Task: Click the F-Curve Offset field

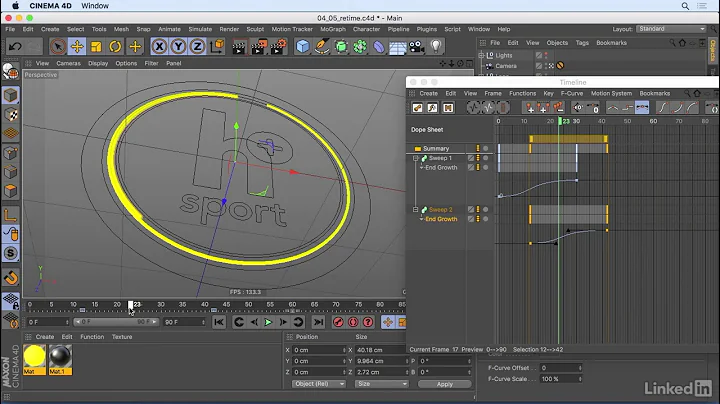Action: click(561, 368)
